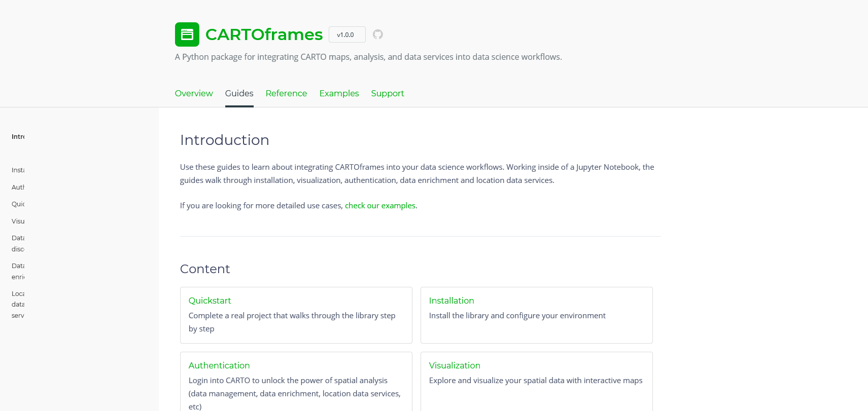Open the Reference tab
The width and height of the screenshot is (868, 411).
click(x=286, y=93)
